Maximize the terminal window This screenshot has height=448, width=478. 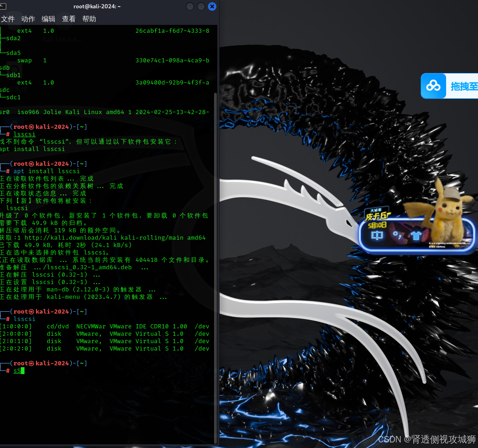[x=201, y=6]
